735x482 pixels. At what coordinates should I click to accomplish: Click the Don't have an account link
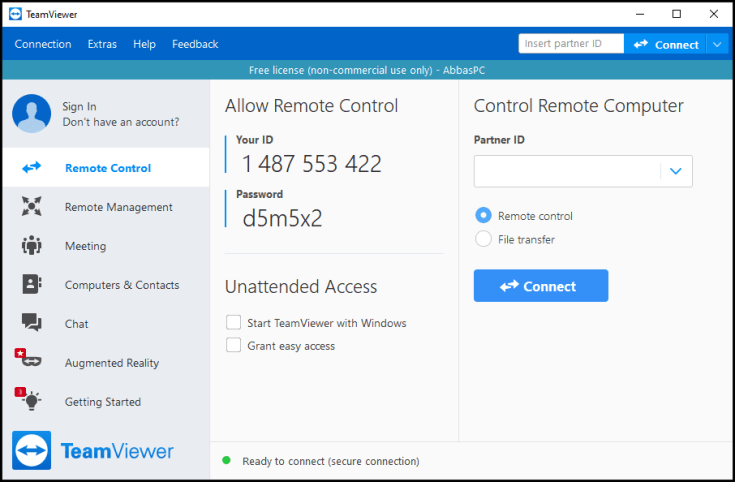point(121,122)
